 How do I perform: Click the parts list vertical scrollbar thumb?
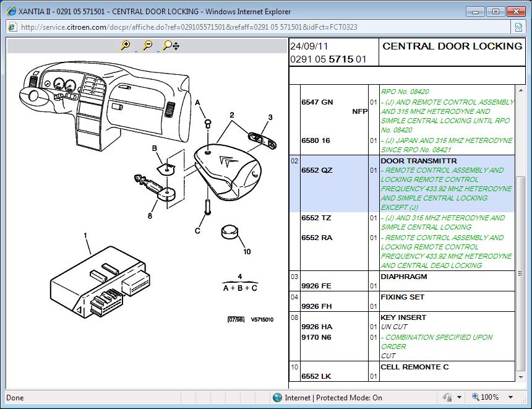521,273
